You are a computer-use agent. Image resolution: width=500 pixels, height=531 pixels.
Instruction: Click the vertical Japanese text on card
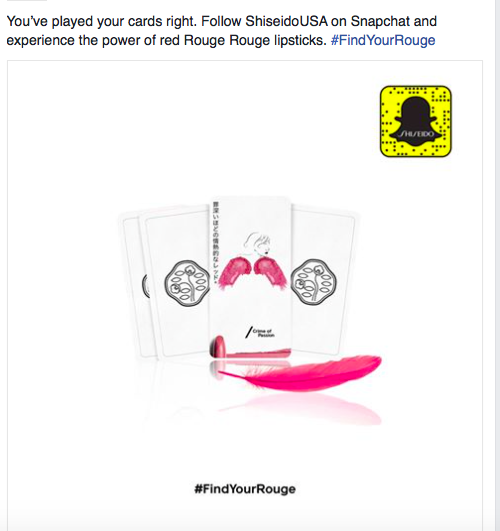point(215,243)
